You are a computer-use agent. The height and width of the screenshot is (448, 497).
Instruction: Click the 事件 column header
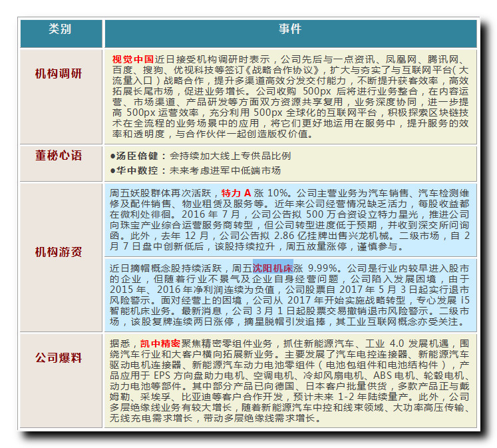290,33
